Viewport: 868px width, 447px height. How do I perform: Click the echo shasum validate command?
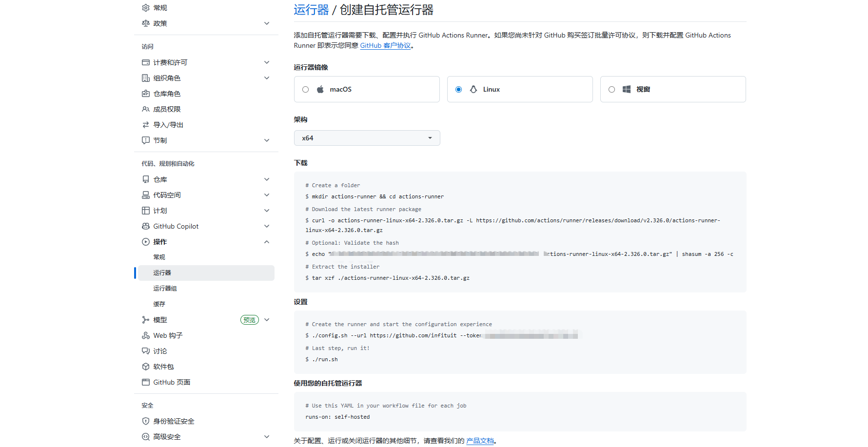tap(519, 254)
